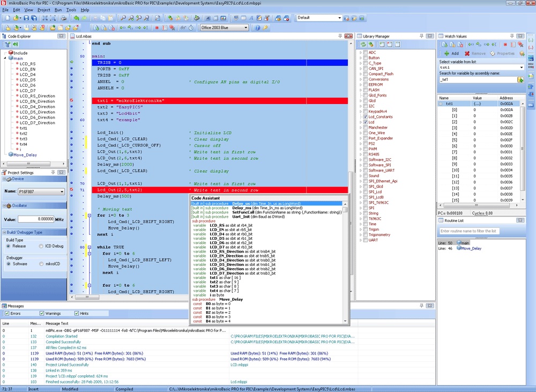Click the Properties button in Watch Values
This screenshot has width=536, height=392.
pyautogui.click(x=502, y=54)
